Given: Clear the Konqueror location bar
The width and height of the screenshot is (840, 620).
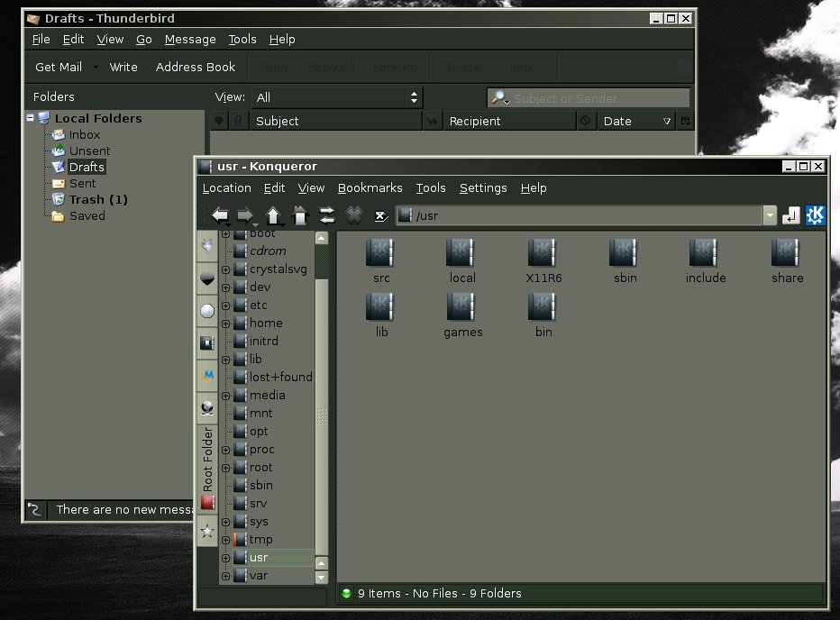Looking at the screenshot, I should tap(381, 216).
